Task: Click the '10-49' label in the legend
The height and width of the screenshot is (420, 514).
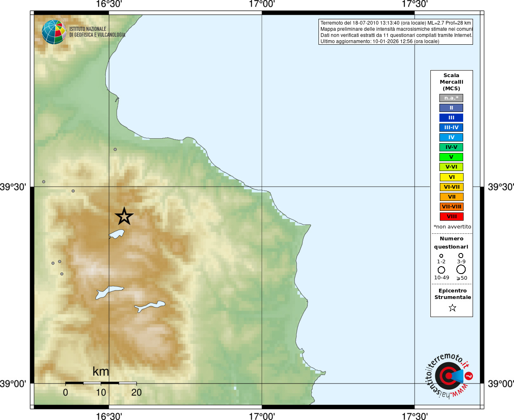Action: click(x=441, y=278)
